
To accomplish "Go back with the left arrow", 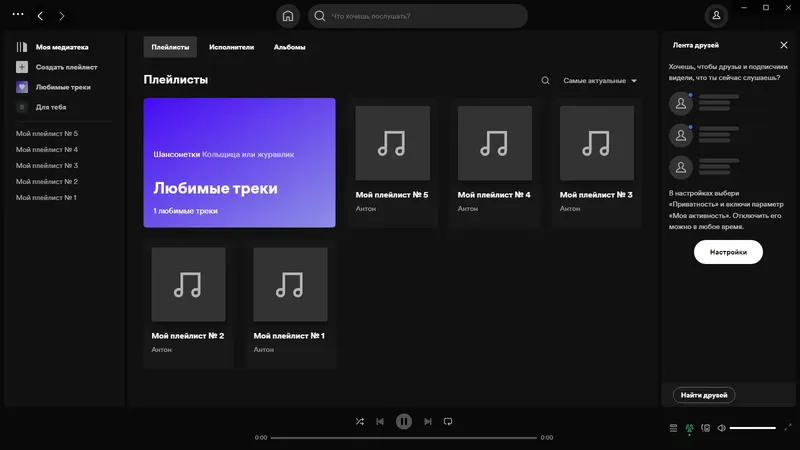I will pyautogui.click(x=40, y=16).
